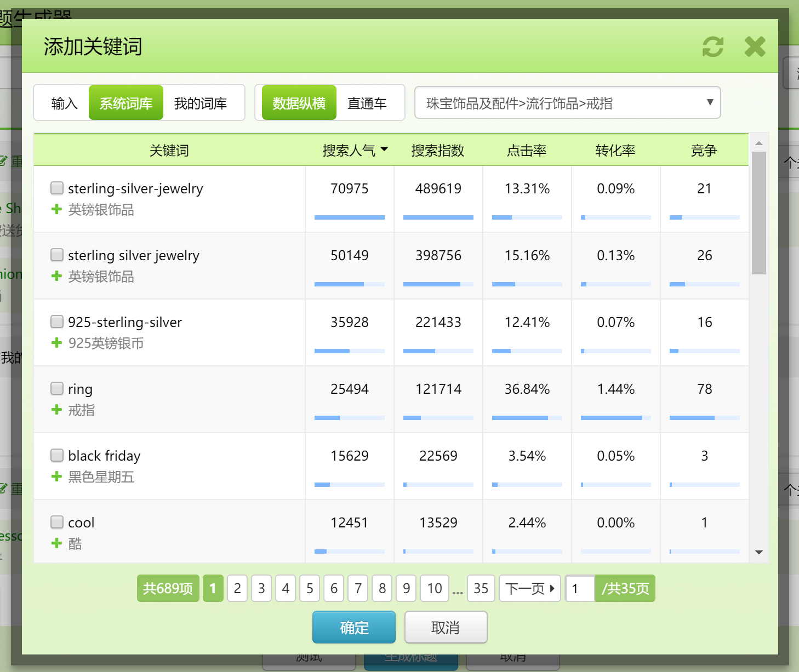Open page 4 of results
The width and height of the screenshot is (799, 672).
click(x=286, y=588)
